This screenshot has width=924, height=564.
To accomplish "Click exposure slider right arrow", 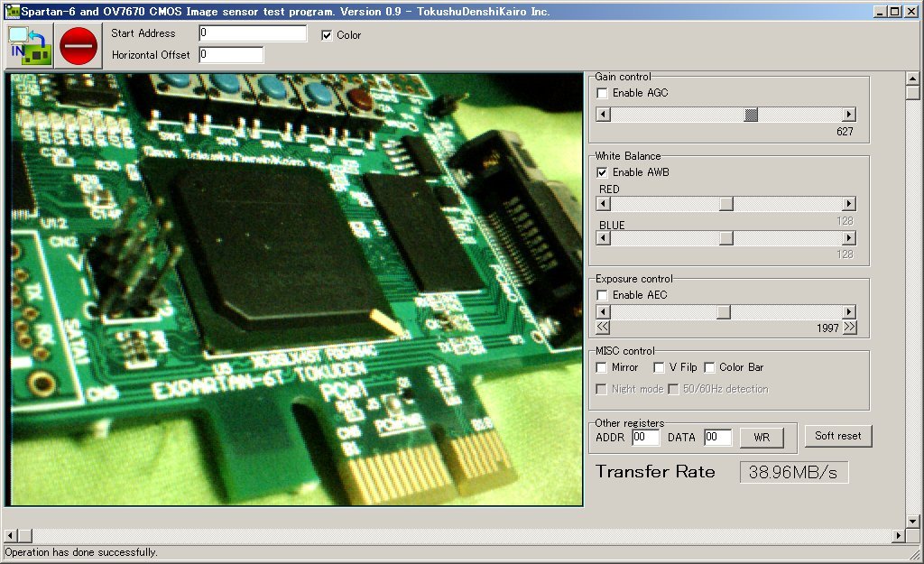I will click(848, 312).
